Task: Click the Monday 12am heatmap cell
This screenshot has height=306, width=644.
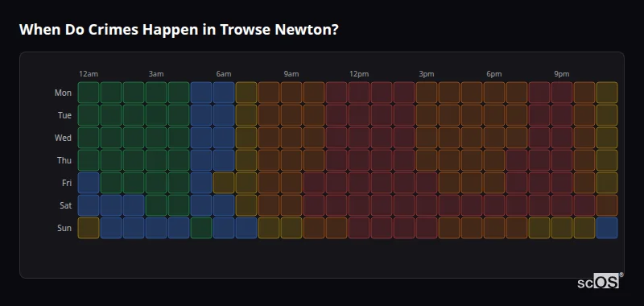Action: pos(89,93)
